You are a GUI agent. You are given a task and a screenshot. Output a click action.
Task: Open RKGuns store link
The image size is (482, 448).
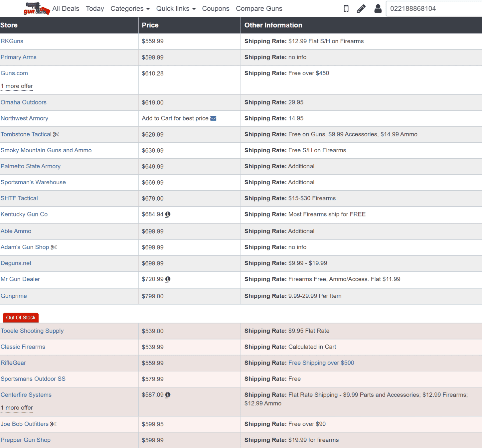[x=12, y=41]
